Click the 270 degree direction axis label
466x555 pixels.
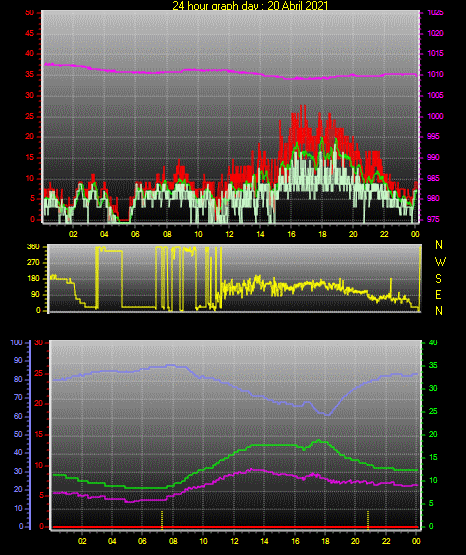coord(34,263)
